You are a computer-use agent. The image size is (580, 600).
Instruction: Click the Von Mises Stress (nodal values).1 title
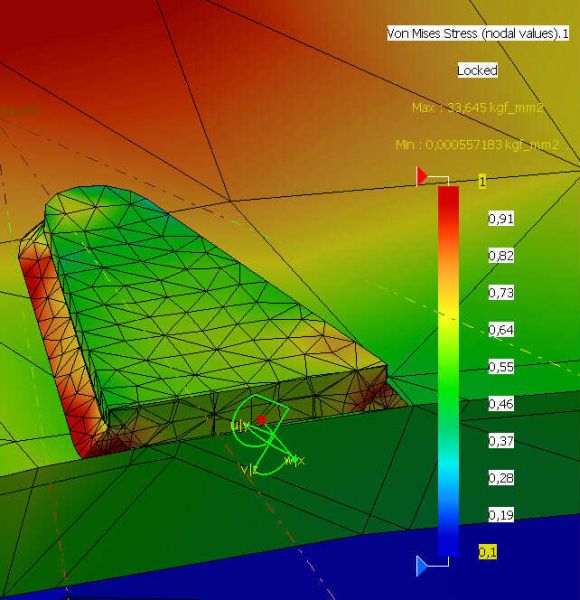coord(477,34)
